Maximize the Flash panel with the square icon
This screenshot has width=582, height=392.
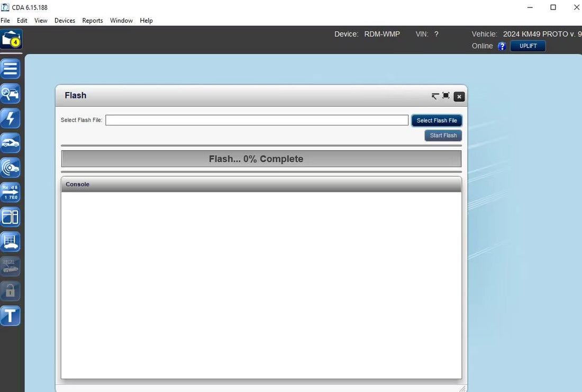coord(446,96)
